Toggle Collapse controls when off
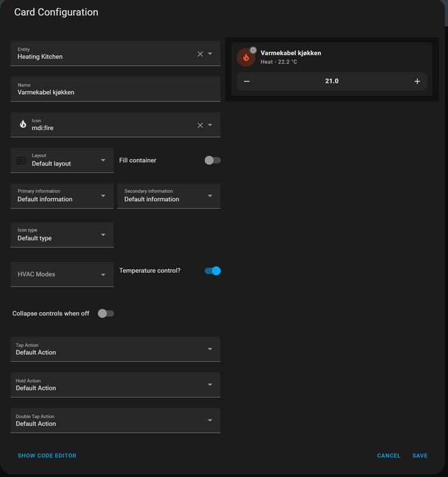Viewport: 448px width, 477px height. click(105, 314)
